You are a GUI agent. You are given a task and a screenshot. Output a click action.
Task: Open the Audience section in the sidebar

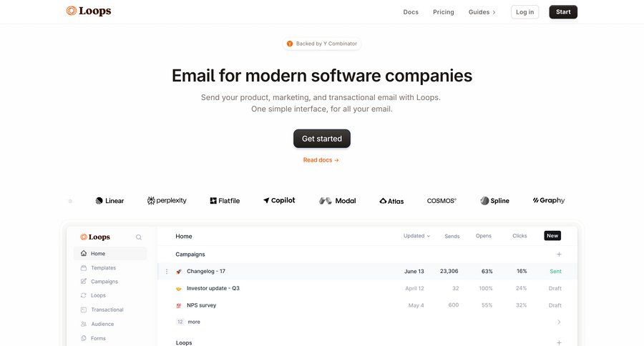point(102,324)
